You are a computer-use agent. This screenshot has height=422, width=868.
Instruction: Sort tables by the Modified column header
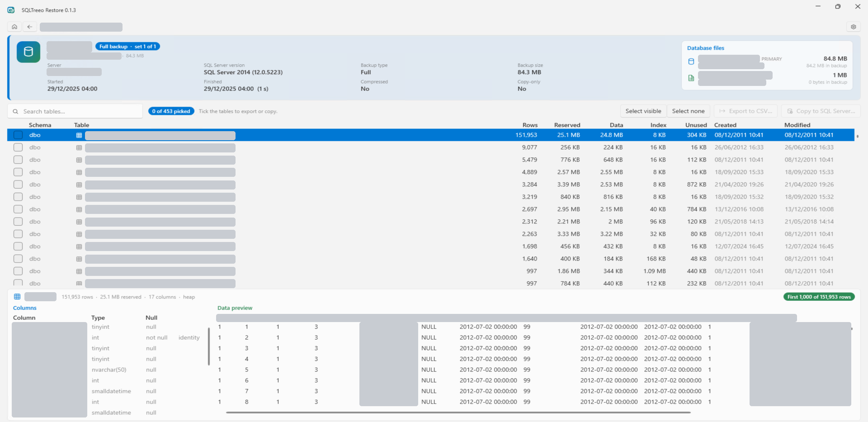click(x=797, y=125)
